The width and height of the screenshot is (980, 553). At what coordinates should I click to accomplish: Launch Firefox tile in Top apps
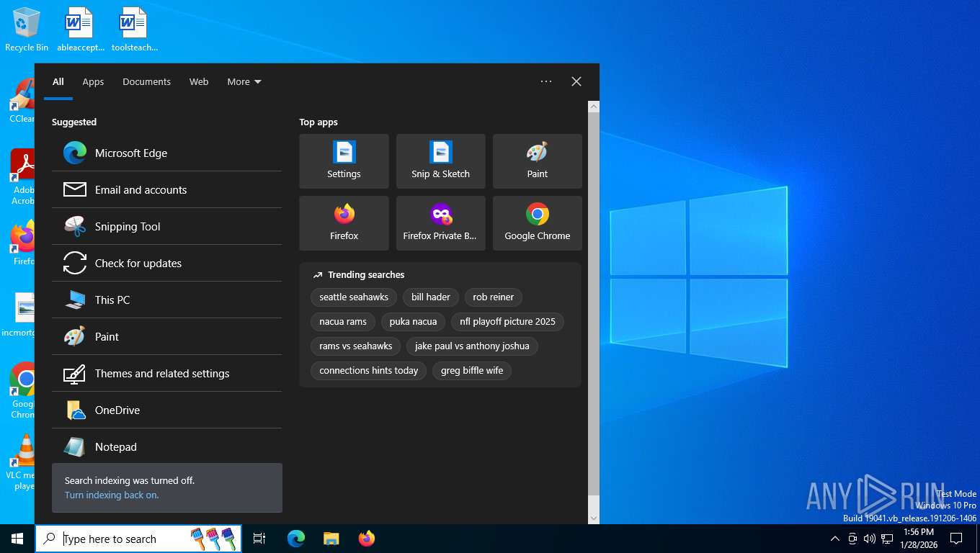pyautogui.click(x=344, y=223)
